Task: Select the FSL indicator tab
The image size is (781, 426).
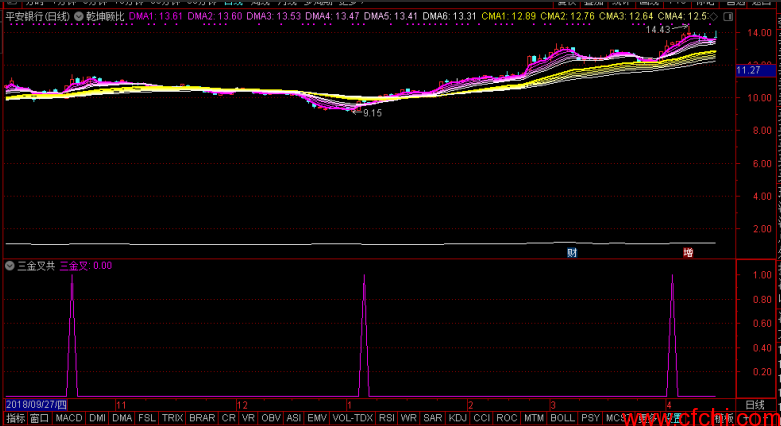Action: coord(146,418)
